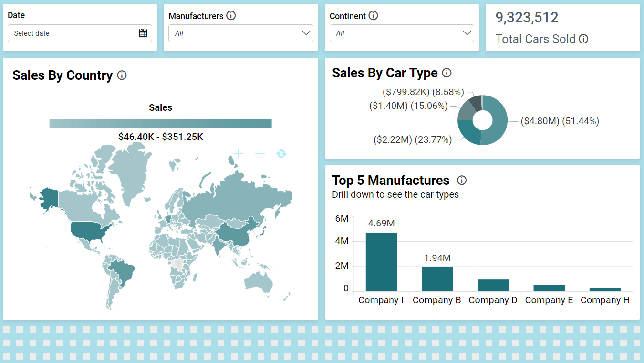Open the calendar date picker icon
Viewport: 644px width, 363px height.
142,32
